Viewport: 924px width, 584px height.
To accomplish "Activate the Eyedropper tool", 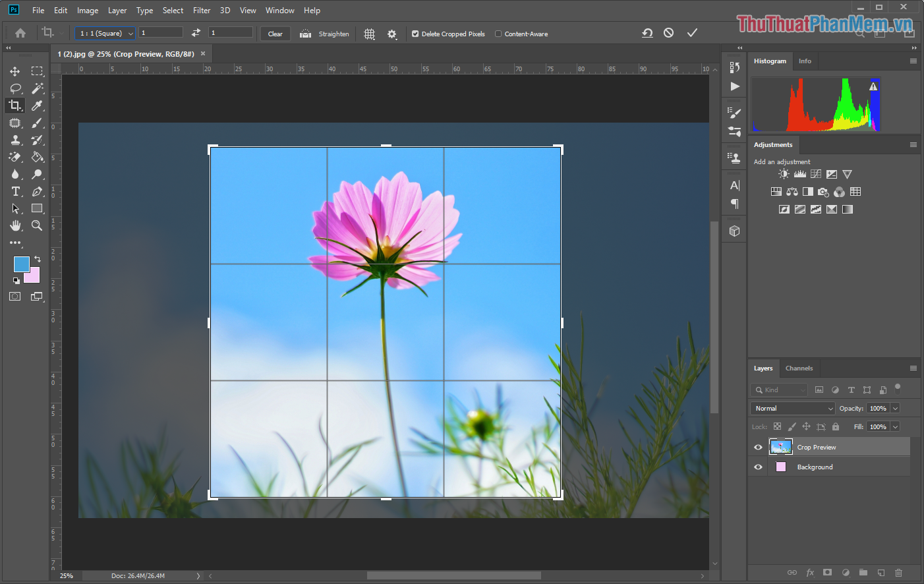I will pyautogui.click(x=37, y=105).
